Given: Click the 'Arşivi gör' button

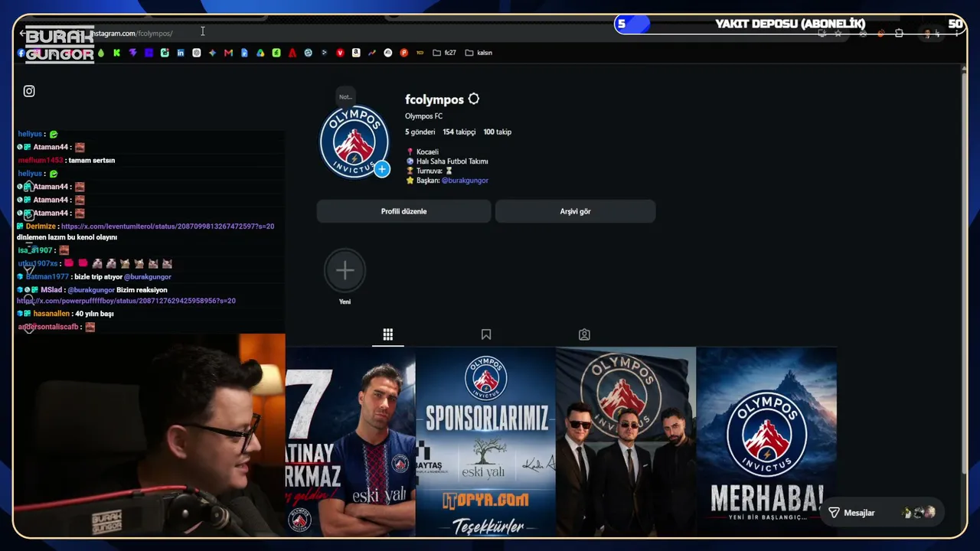Looking at the screenshot, I should coord(575,211).
